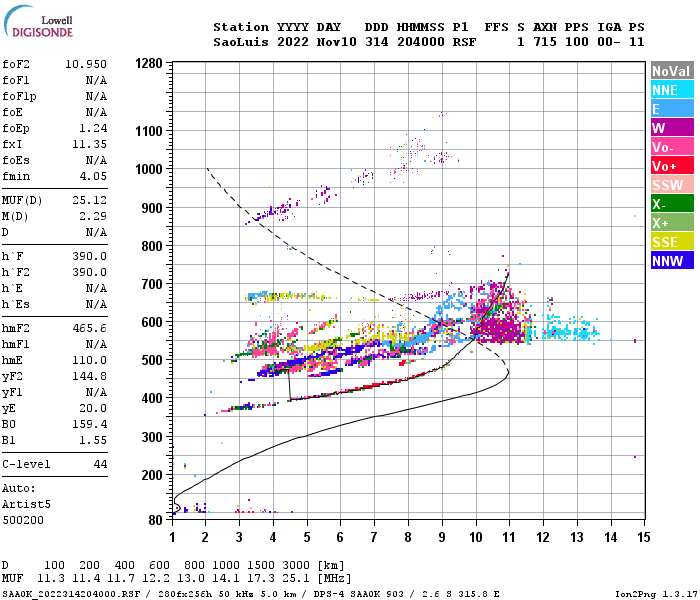Select the X- dark green legend swatch
This screenshot has height=600, width=700.
(672, 204)
